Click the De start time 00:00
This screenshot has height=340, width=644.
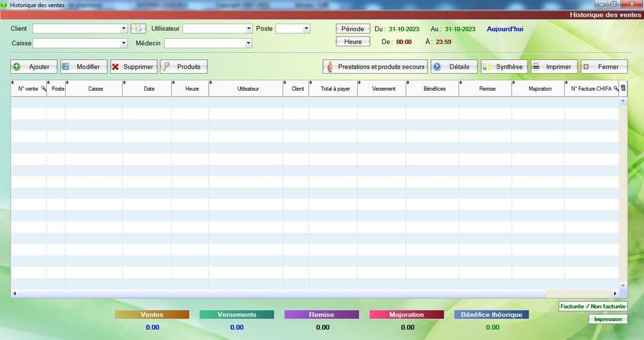coord(404,42)
